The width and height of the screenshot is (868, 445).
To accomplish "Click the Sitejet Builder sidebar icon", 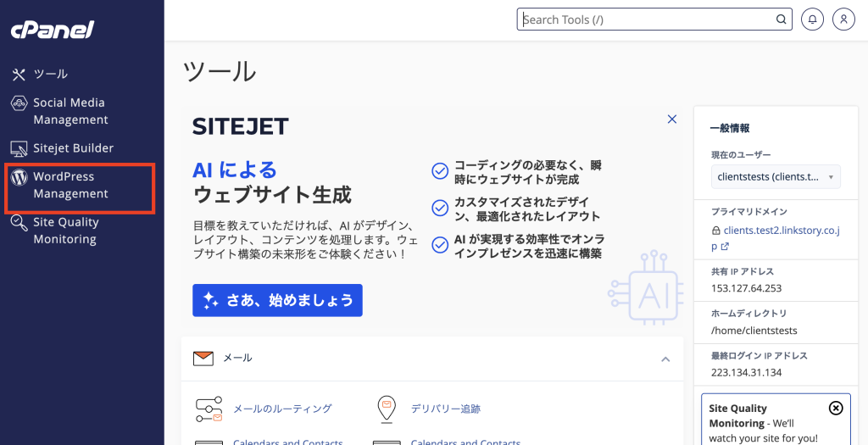I will coord(19,148).
